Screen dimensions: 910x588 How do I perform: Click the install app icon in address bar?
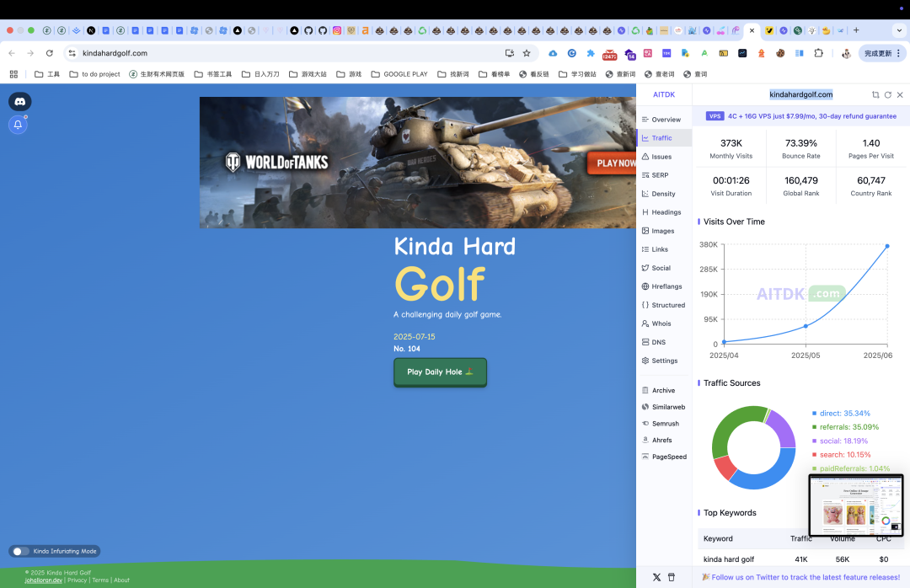tap(510, 53)
